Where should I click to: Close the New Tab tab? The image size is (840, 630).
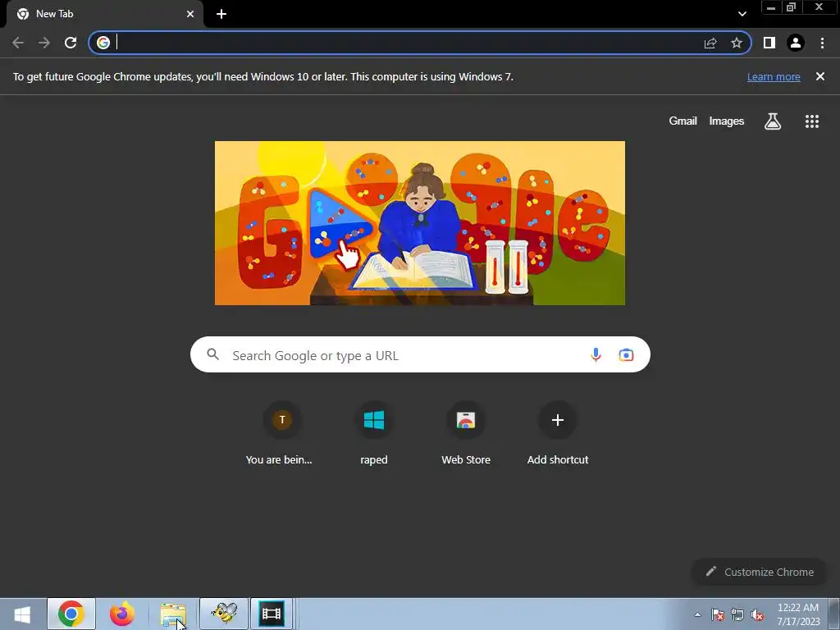pos(190,14)
